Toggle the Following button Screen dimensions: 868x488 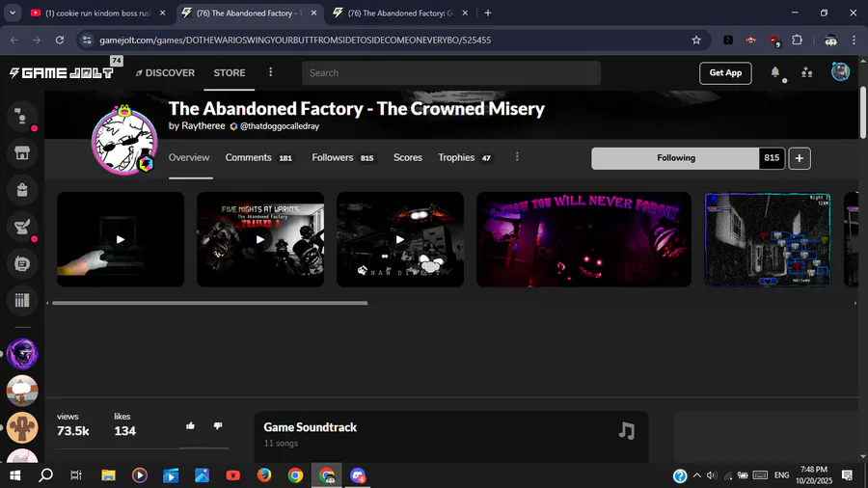click(675, 158)
